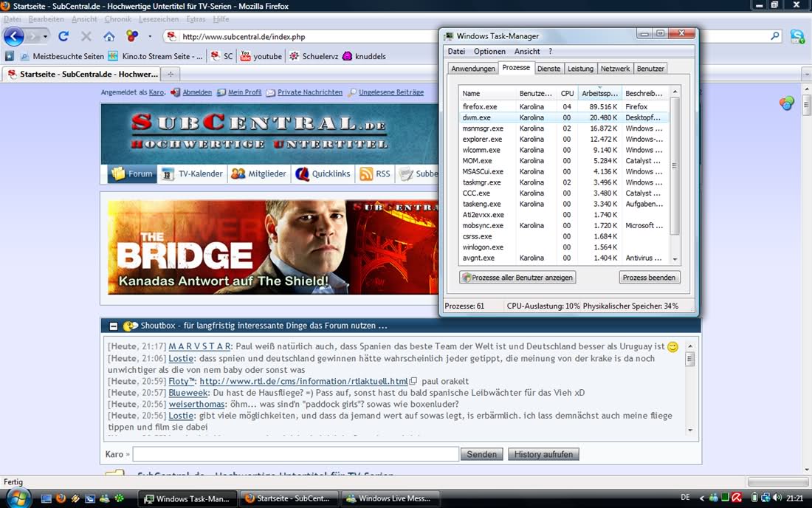812x508 pixels.
Task: Switch to the Netzwerk tab
Action: (x=615, y=69)
